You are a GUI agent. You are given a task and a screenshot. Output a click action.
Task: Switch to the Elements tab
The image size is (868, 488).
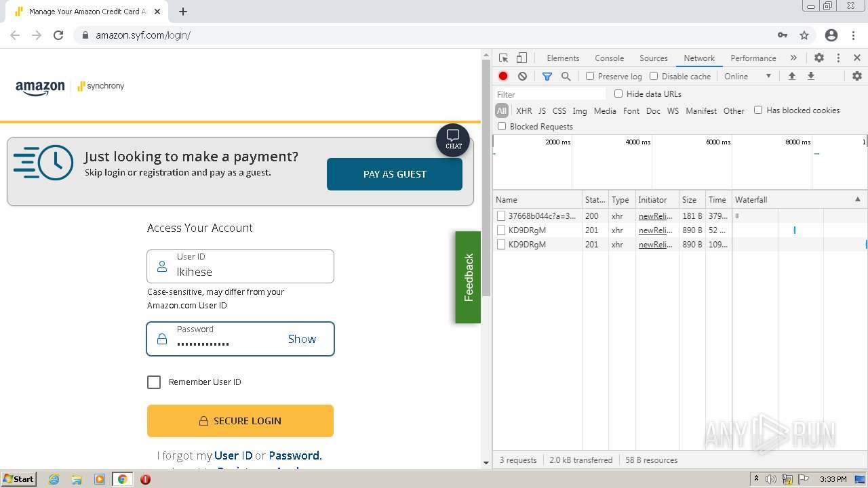[x=563, y=58]
